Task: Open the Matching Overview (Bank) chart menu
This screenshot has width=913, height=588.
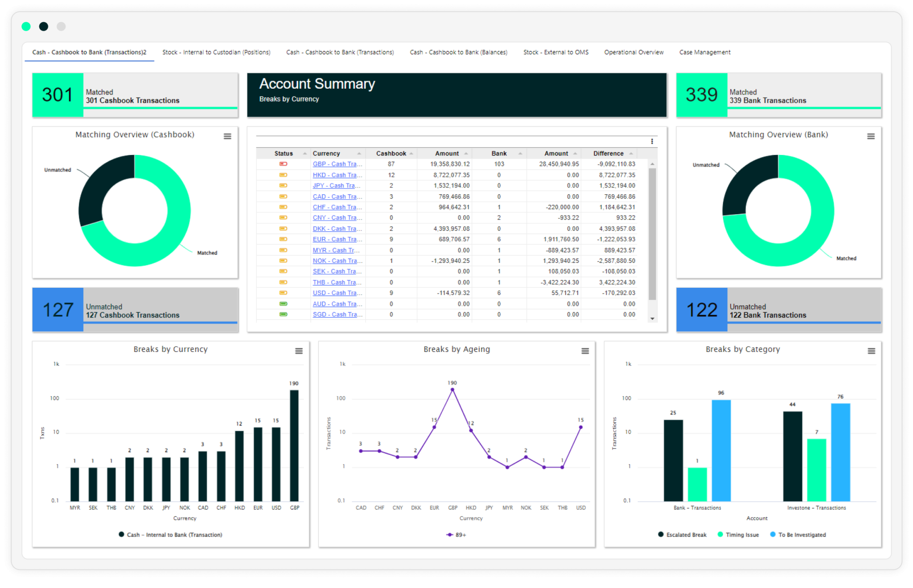Action: point(871,136)
